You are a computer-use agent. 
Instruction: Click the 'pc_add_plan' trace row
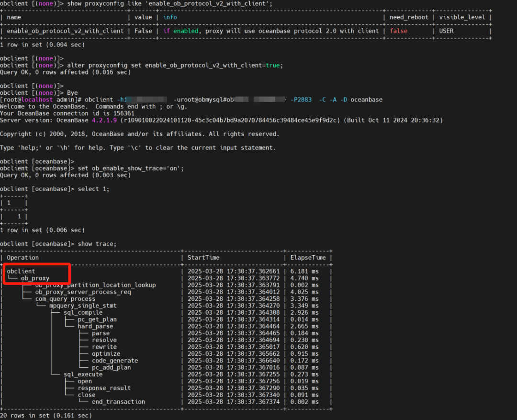[166, 367]
